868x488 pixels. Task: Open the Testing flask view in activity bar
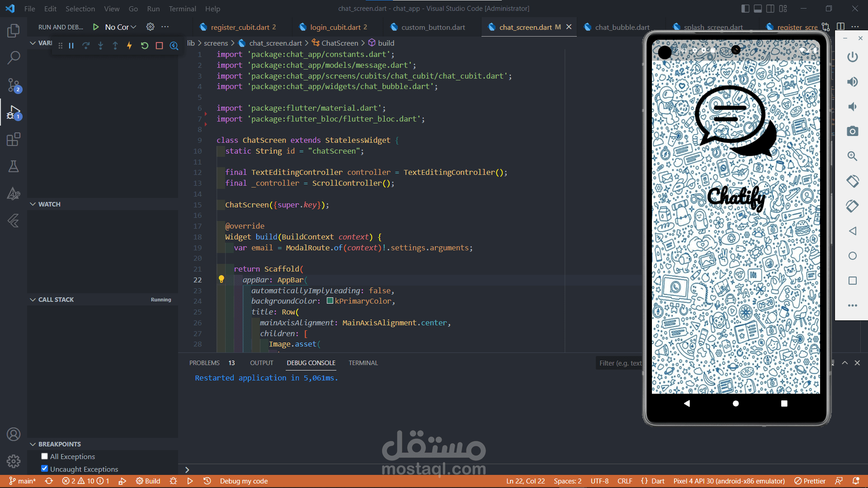tap(14, 166)
